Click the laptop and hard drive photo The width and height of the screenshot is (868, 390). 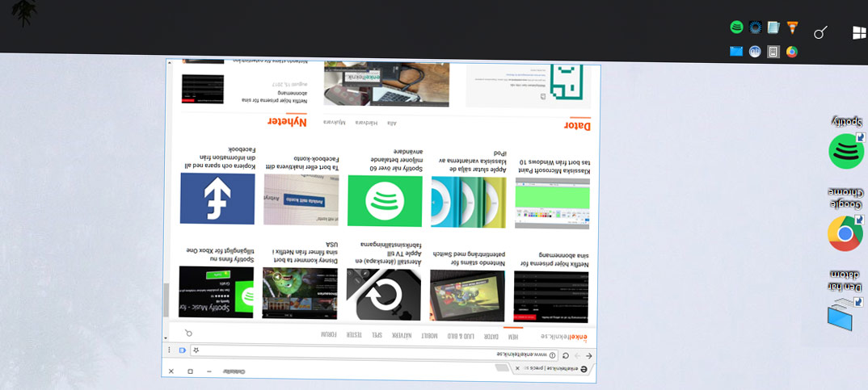coord(386,84)
